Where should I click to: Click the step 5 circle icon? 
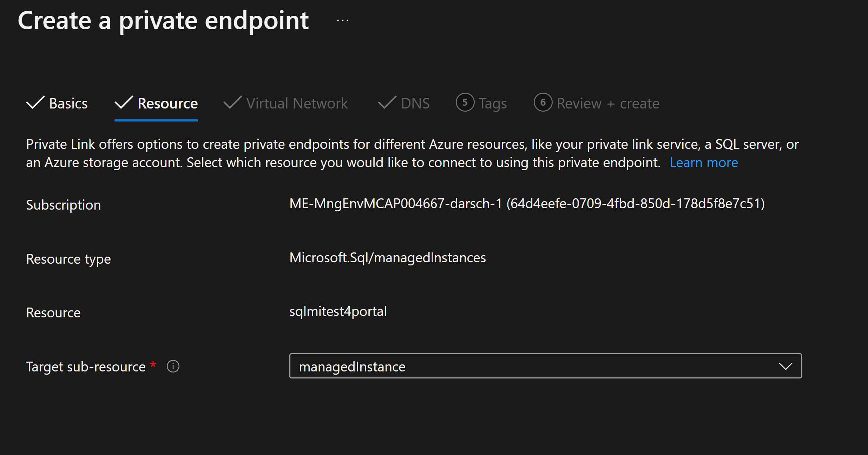(x=465, y=103)
